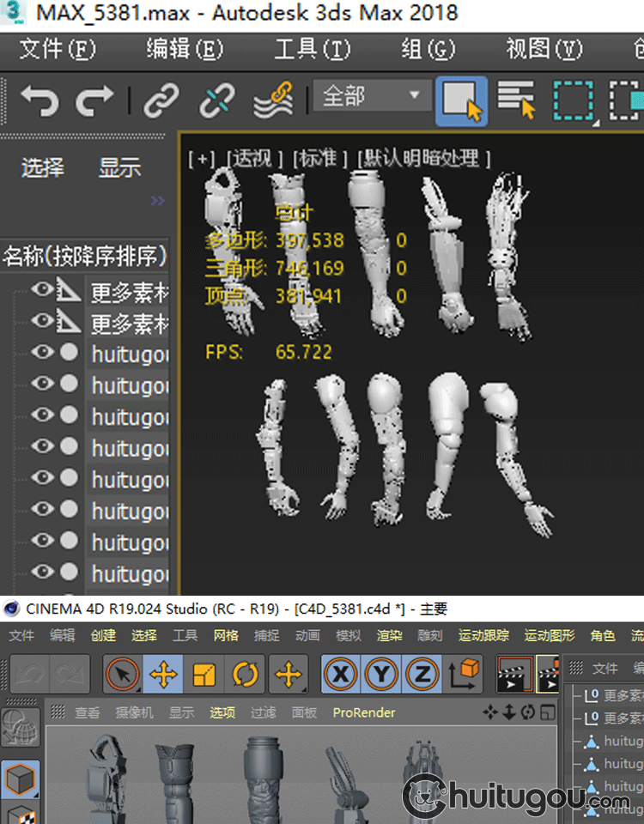Click the C4D recent tool plus-arrows icon

point(289,674)
